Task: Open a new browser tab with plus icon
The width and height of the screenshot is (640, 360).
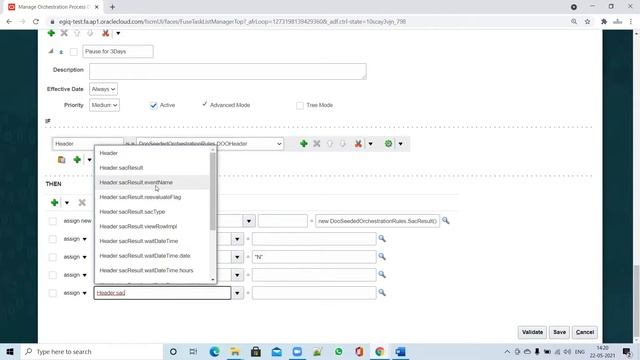Action: pyautogui.click(x=112, y=7)
